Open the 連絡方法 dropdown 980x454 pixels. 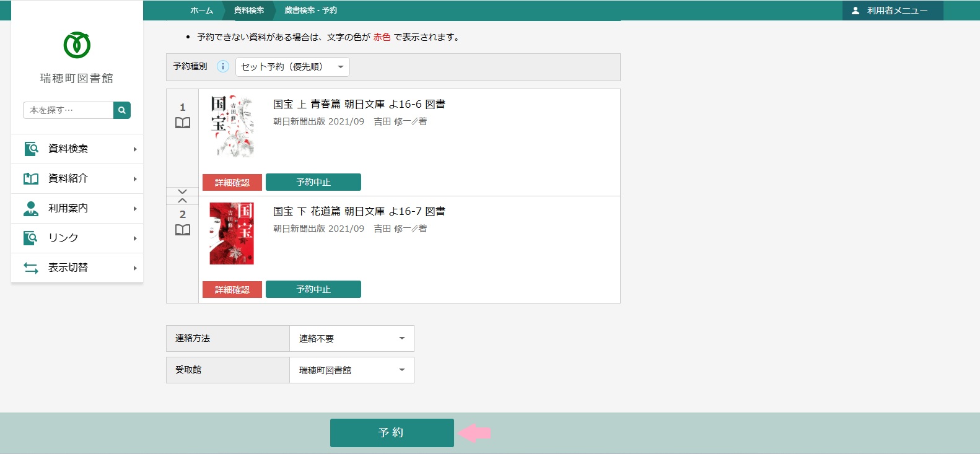[x=351, y=339]
